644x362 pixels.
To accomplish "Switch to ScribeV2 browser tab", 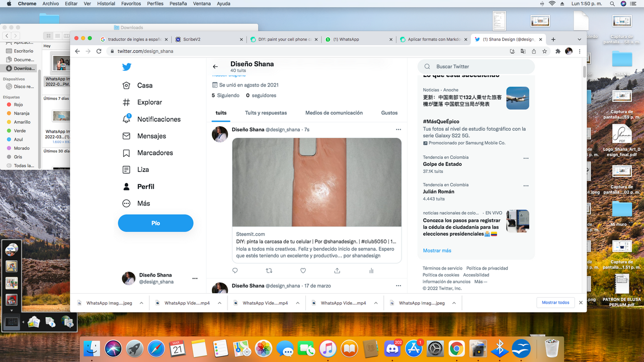I will [208, 39].
